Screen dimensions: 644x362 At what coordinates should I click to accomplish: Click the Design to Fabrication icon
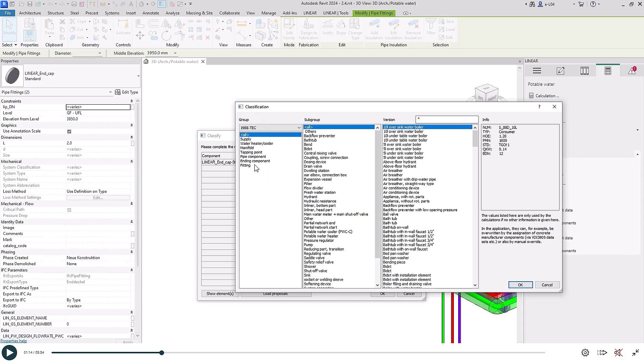pos(309,29)
